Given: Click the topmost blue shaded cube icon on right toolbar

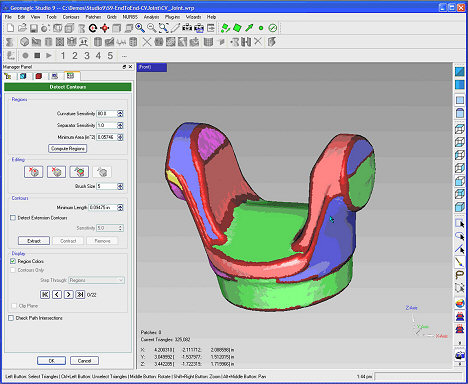Looking at the screenshot, I should 460,72.
